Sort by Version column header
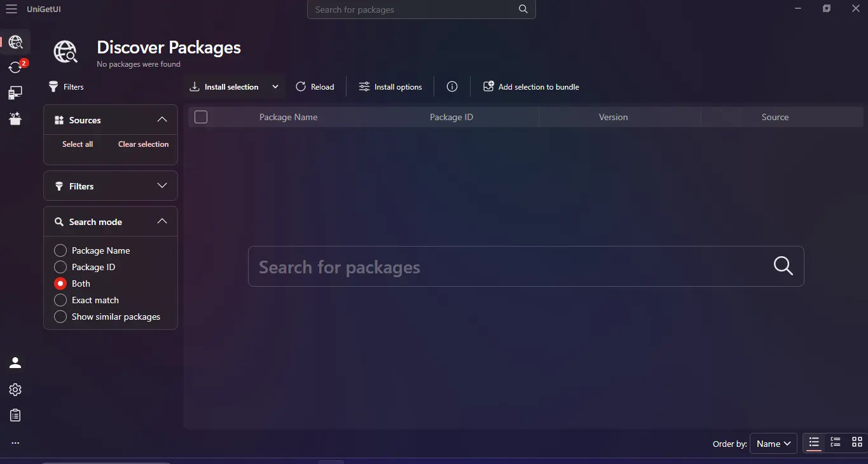Screen dimensions: 868x464 pos(613,117)
